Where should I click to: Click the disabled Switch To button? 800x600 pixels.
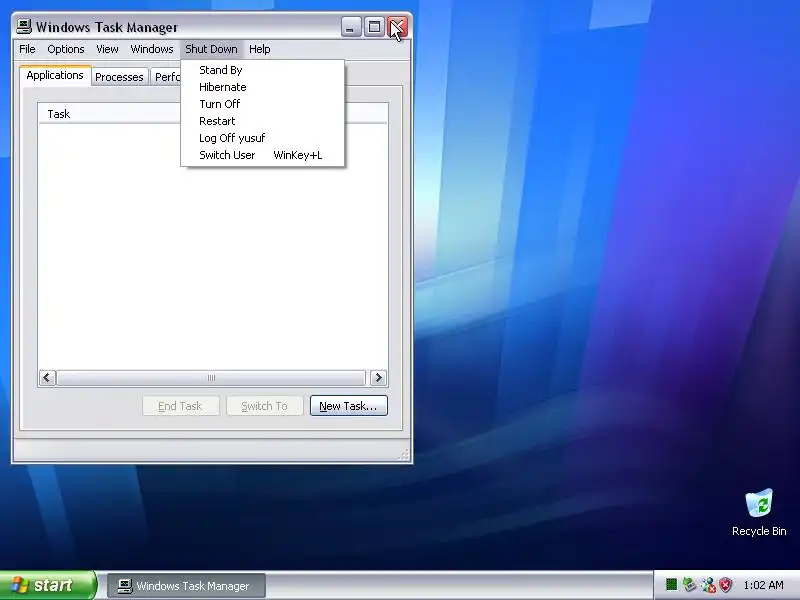[264, 406]
